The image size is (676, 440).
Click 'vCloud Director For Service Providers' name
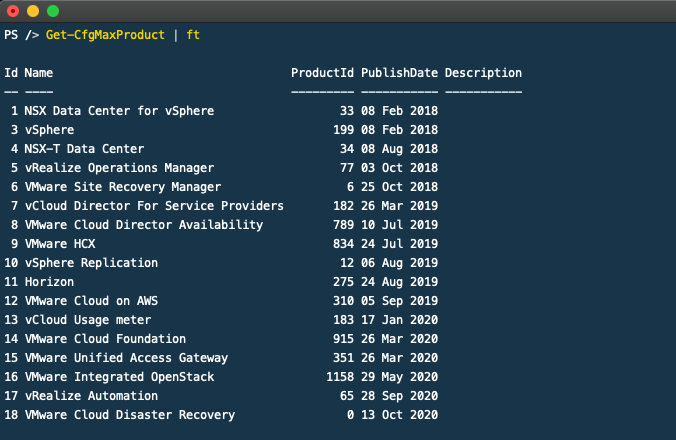click(x=154, y=206)
